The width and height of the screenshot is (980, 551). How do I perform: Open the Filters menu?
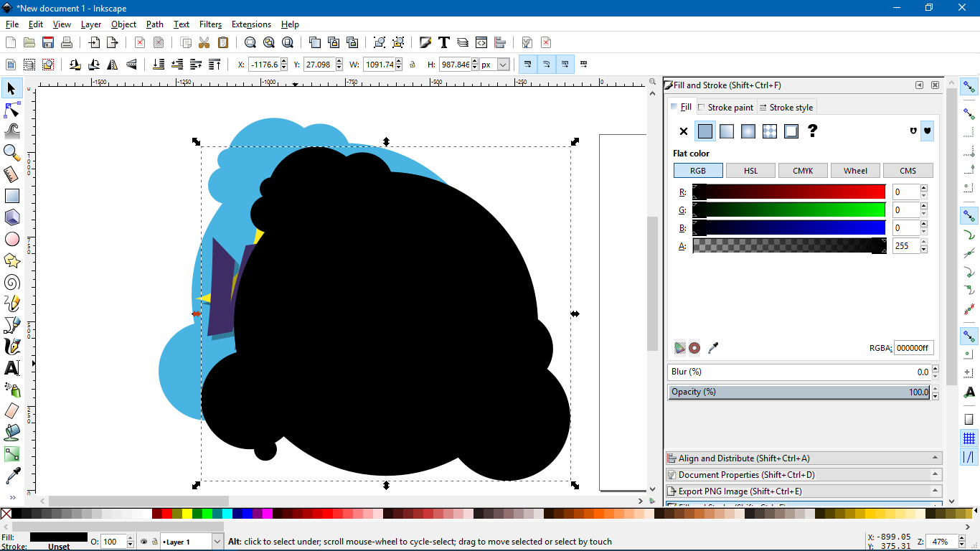click(209, 24)
